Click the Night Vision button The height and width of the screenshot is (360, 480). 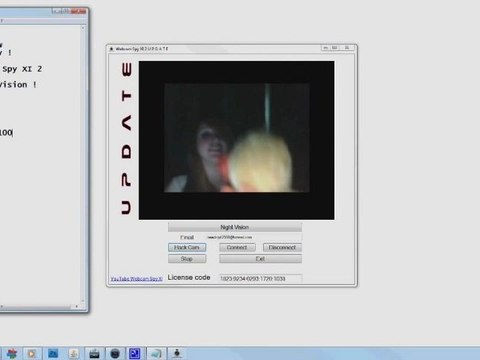[x=235, y=227]
